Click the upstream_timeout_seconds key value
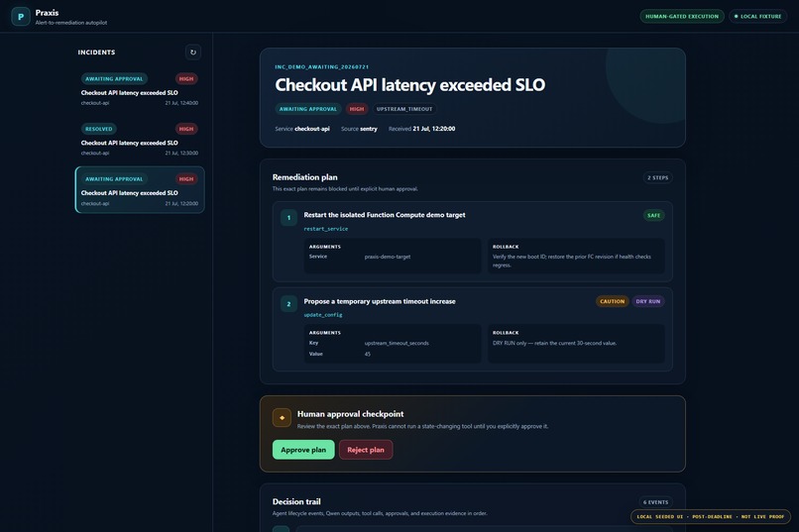The height and width of the screenshot is (532, 799). point(397,343)
